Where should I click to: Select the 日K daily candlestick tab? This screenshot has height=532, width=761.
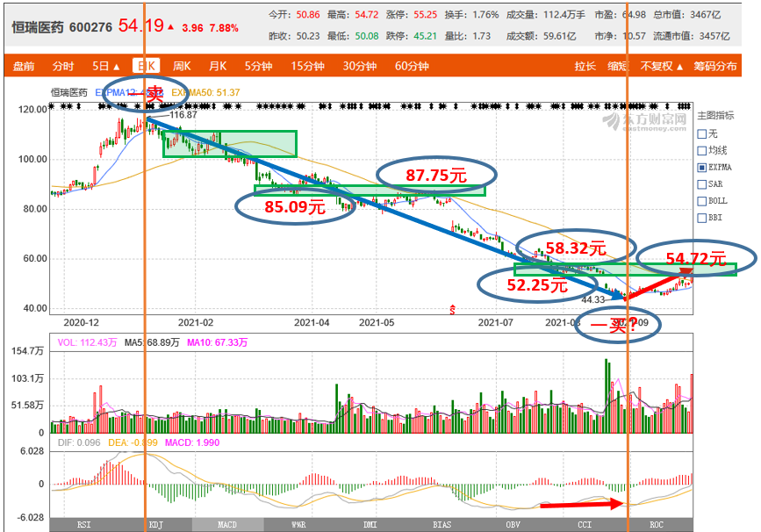[x=146, y=66]
